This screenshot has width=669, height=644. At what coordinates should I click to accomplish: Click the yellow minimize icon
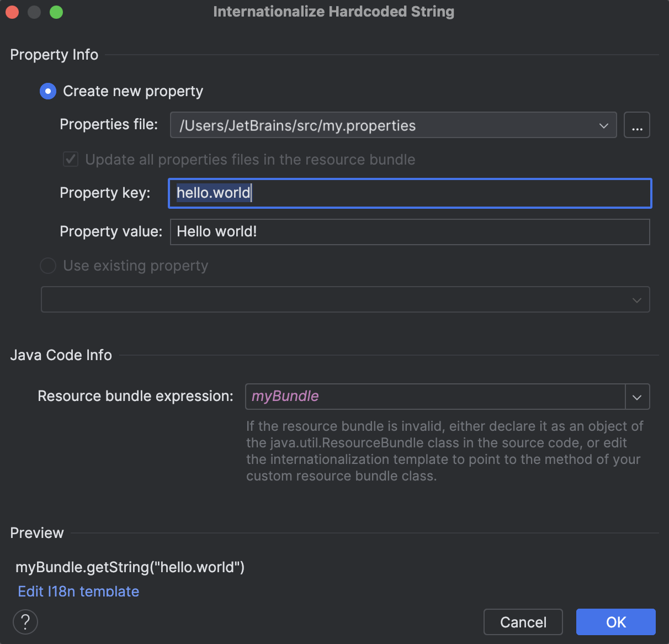point(34,12)
